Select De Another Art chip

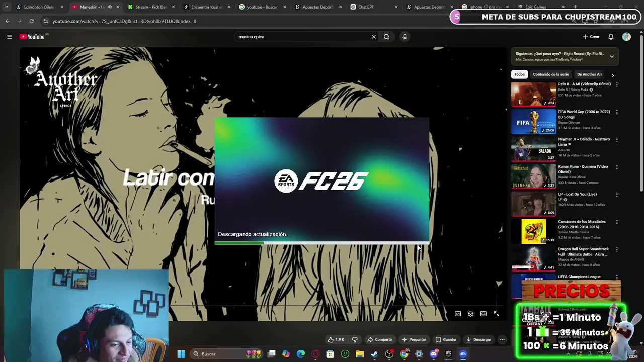pos(590,74)
